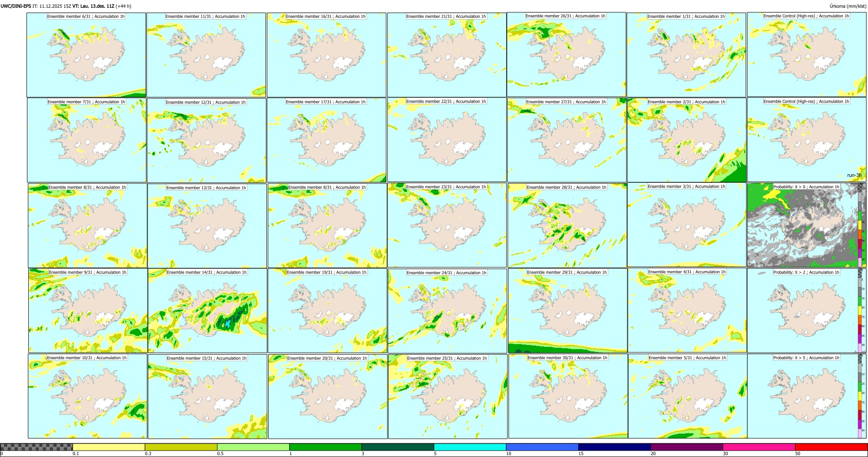The width and height of the screenshot is (868, 457).
Task: Open the Ensemble member 26/31 precipitation map
Action: (566, 55)
